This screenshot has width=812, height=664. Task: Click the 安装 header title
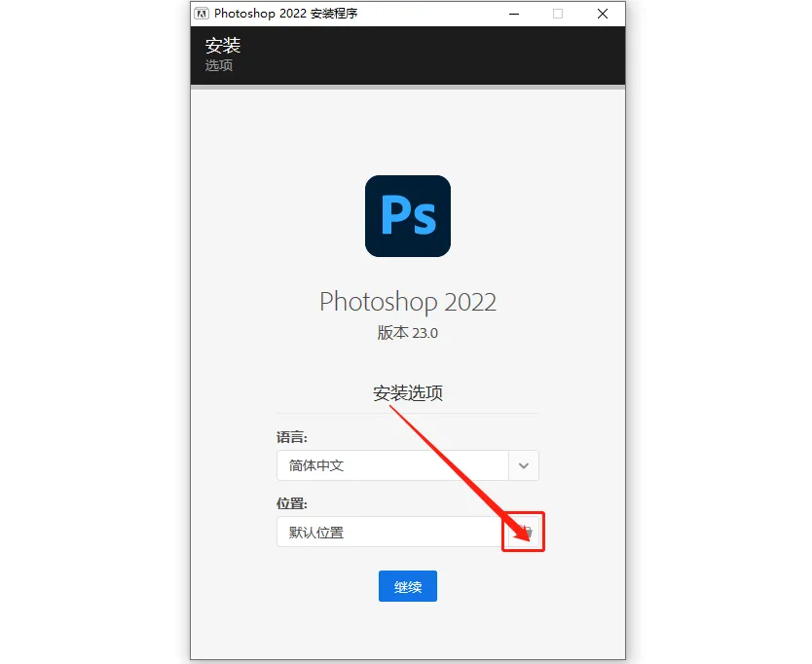[x=223, y=46]
